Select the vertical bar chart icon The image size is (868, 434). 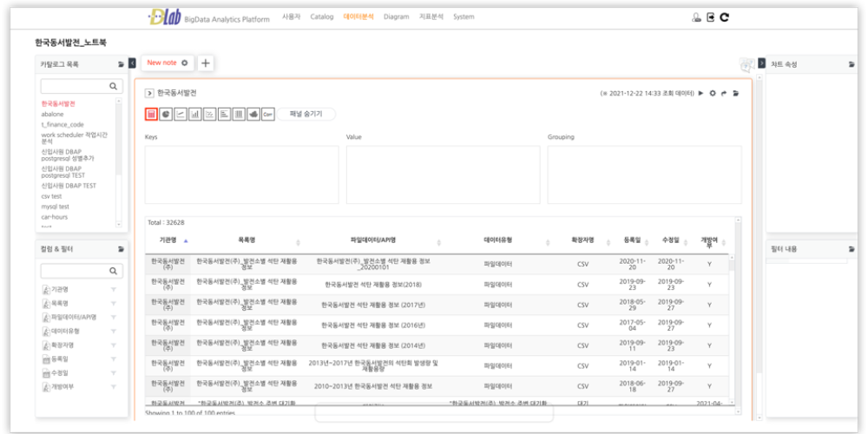194,114
